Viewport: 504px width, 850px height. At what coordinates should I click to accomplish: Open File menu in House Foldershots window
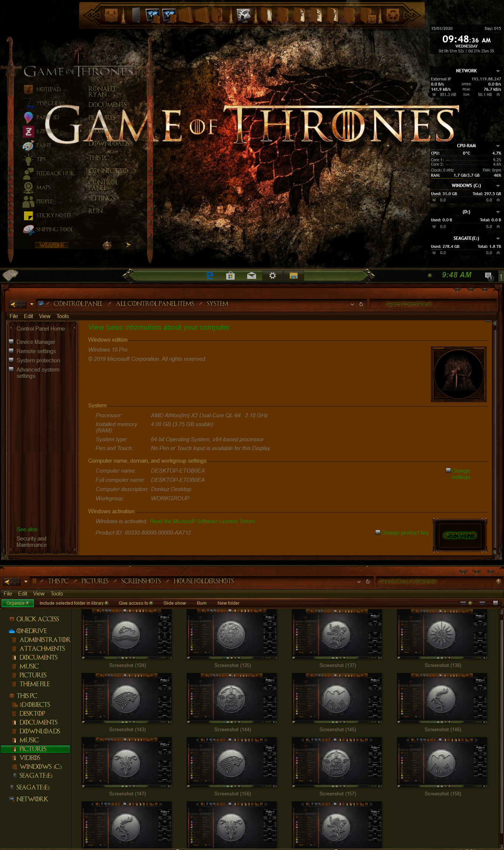click(8, 594)
